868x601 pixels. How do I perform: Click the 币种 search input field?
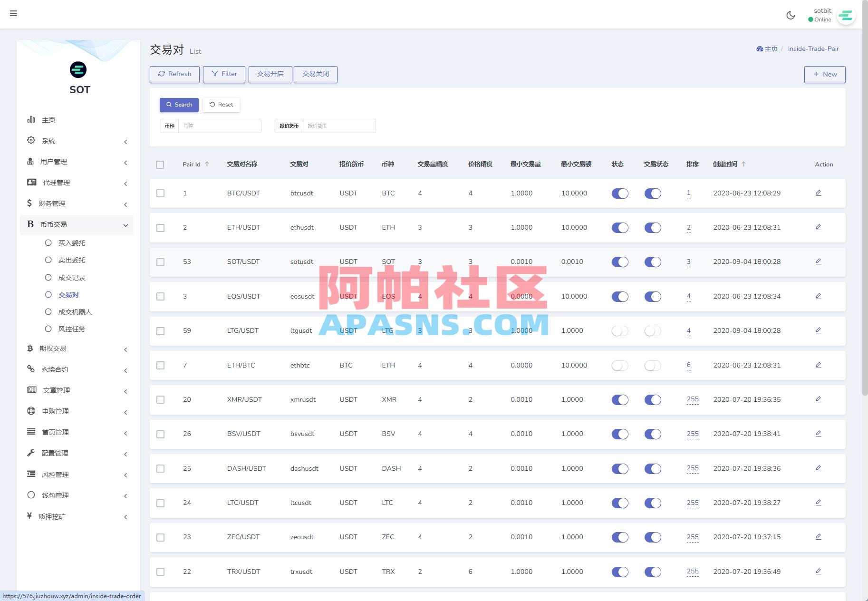pos(220,126)
